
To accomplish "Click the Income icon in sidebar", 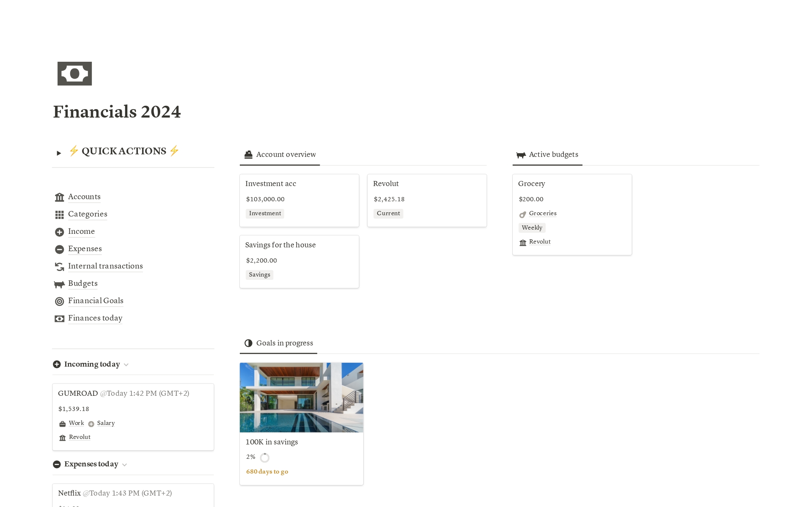I will (59, 231).
